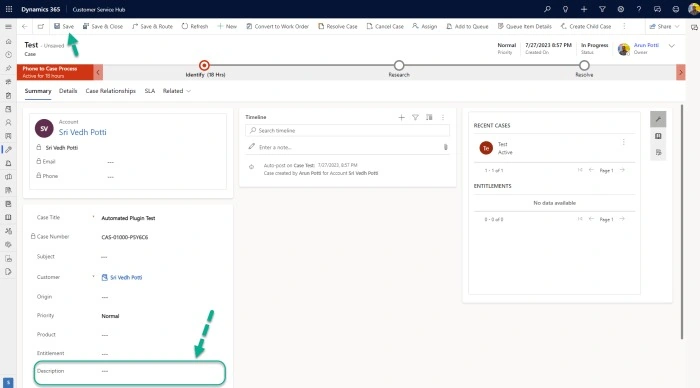Click the help question mark icon
The height and width of the screenshot is (388, 700).
(x=639, y=9)
